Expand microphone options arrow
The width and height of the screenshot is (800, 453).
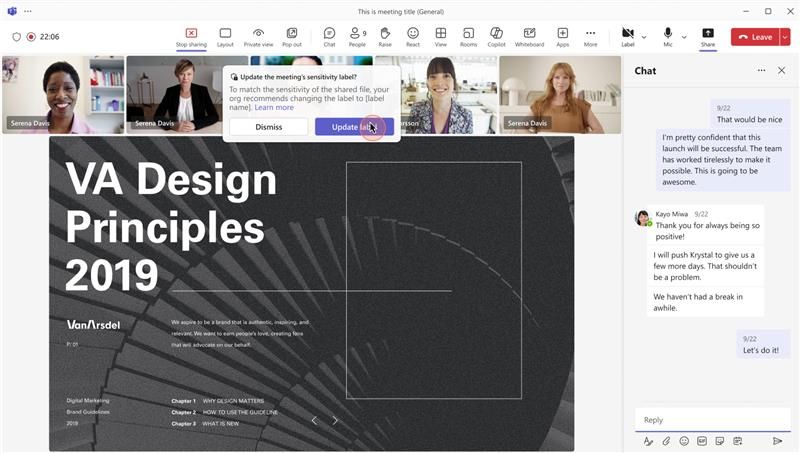(x=684, y=37)
